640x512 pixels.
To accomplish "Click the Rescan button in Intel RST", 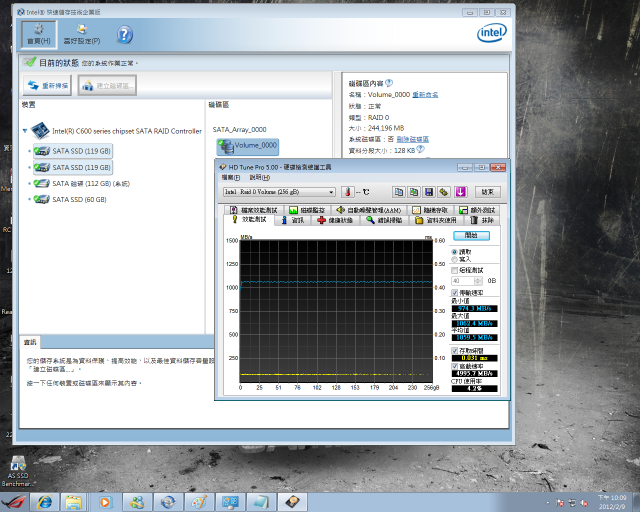I will [47, 85].
